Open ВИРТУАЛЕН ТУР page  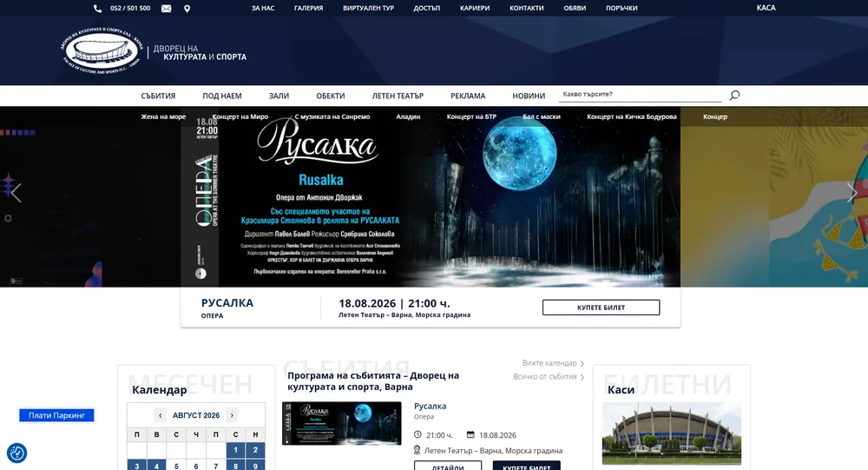point(368,9)
